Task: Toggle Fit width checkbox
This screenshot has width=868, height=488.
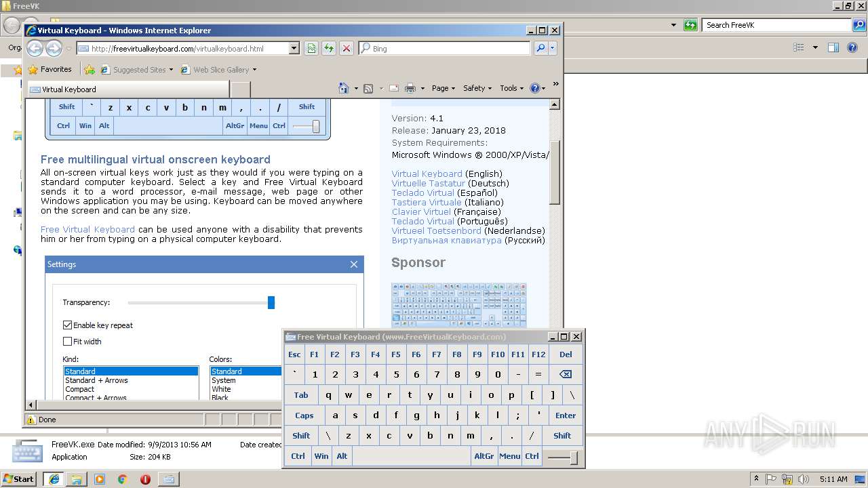Action: click(x=67, y=342)
